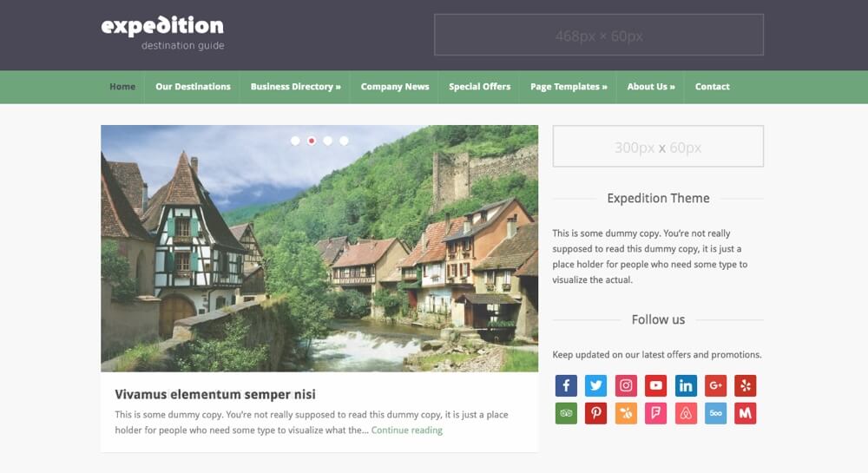Open the Special Offers menu item
Viewport: 868px width, 473px height.
click(x=479, y=87)
